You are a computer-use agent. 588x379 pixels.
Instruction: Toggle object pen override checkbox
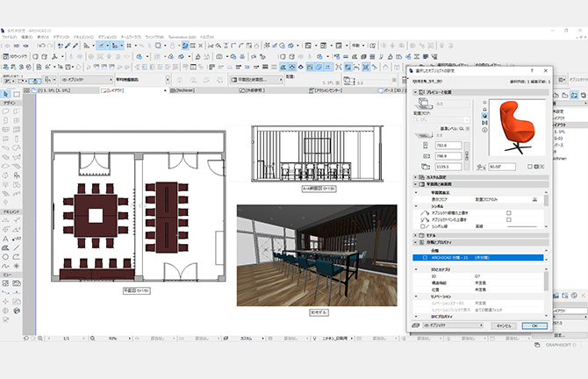click(509, 219)
